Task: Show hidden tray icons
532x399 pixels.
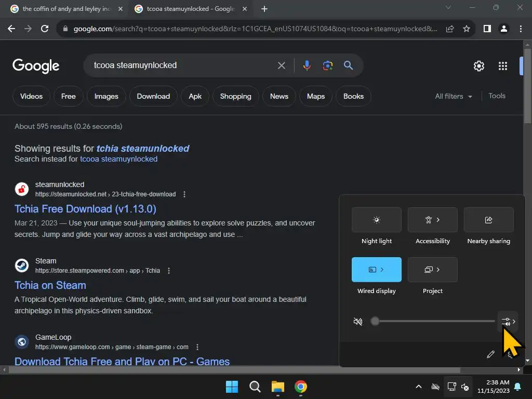Action: tap(419, 387)
